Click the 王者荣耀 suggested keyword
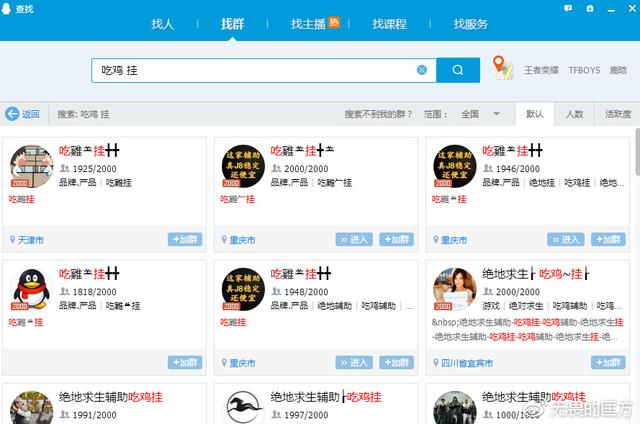The width and height of the screenshot is (640, 424). click(541, 70)
